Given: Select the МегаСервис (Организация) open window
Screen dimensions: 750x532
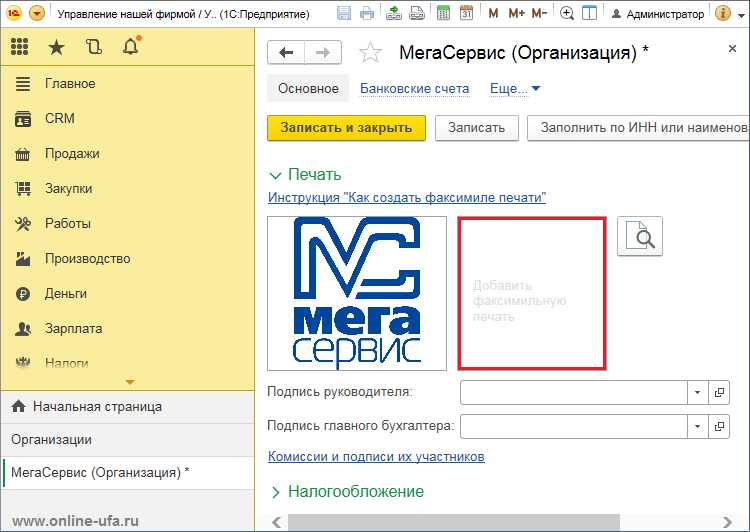Looking at the screenshot, I should [128, 473].
